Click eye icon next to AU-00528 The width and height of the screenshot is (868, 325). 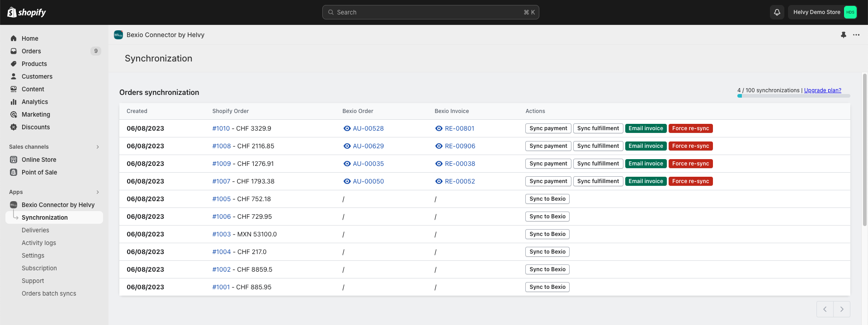click(x=347, y=128)
